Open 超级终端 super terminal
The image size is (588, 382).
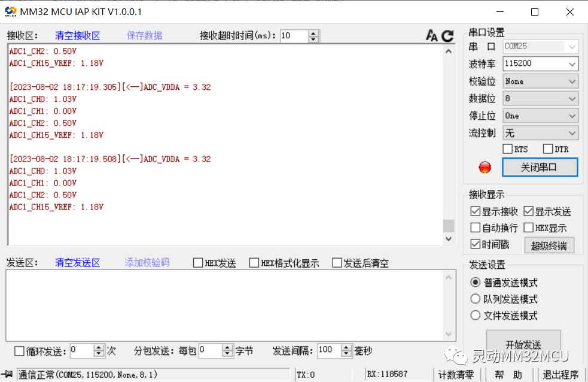(549, 246)
